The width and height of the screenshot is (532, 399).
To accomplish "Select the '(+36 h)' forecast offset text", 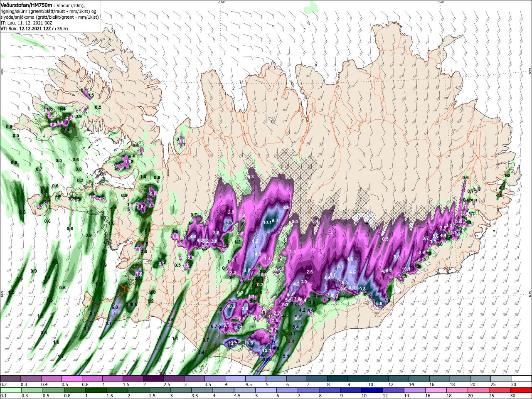I will [x=60, y=29].
